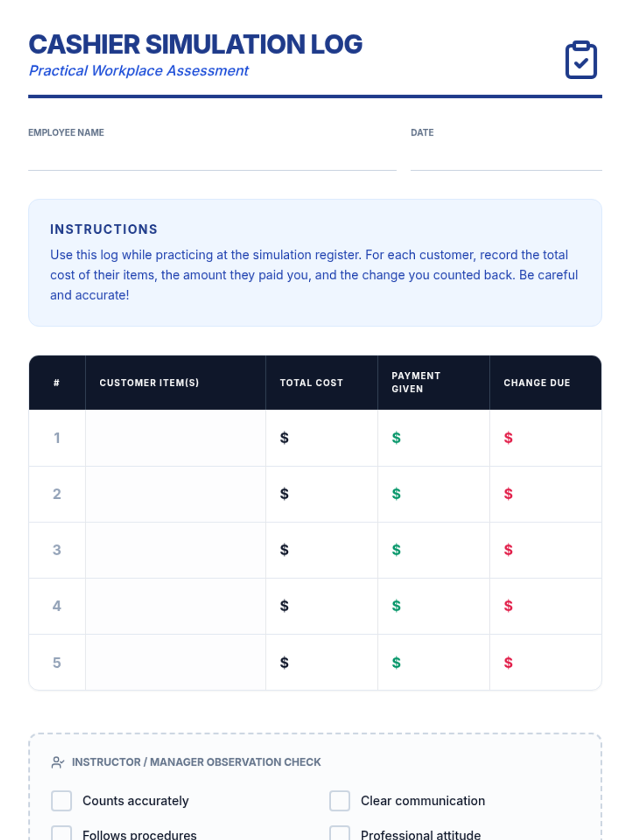Click the clipboard checkmark icon
Screen dimensions: 630x840
pyautogui.click(x=581, y=60)
